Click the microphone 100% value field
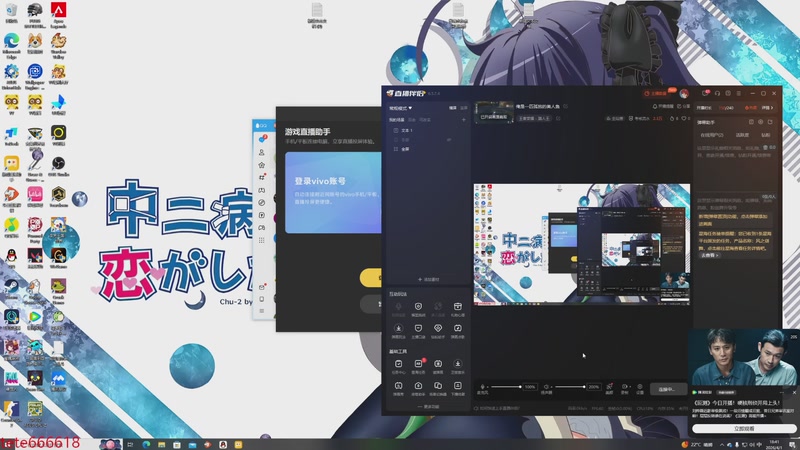Image resolution: width=800 pixels, height=450 pixels. click(530, 387)
